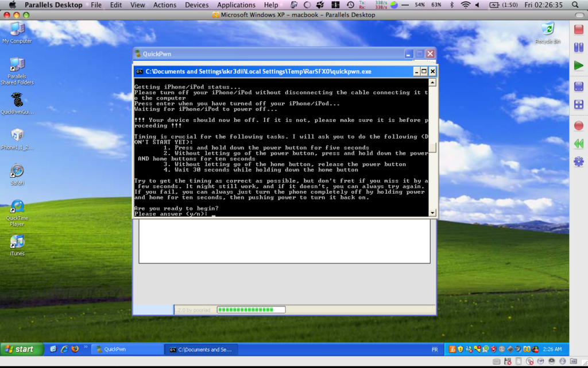Switch to QuickPwn taskbar button
This screenshot has height=368, width=588.
click(127, 349)
